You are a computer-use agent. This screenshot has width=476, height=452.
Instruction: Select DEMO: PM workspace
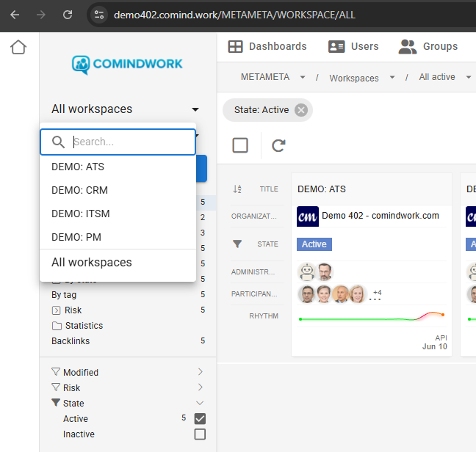pyautogui.click(x=118, y=237)
